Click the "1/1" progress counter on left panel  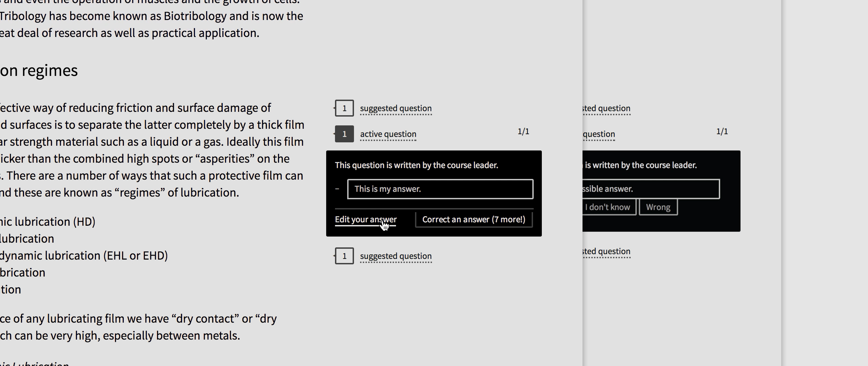524,131
